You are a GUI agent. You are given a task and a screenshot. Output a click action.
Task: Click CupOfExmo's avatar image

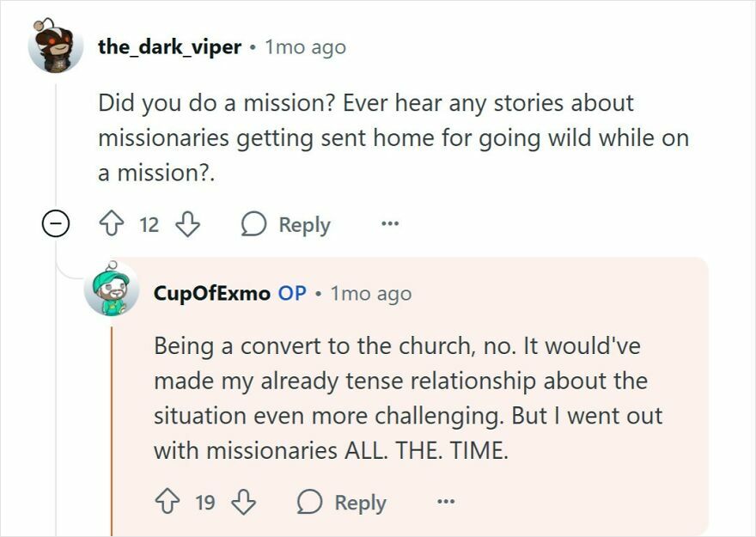[113, 293]
